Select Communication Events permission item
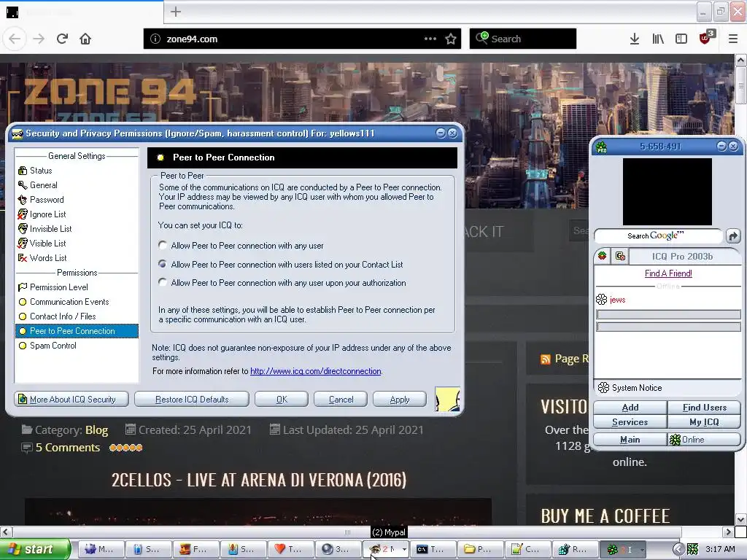Screen dimensions: 747x560 click(x=63, y=302)
